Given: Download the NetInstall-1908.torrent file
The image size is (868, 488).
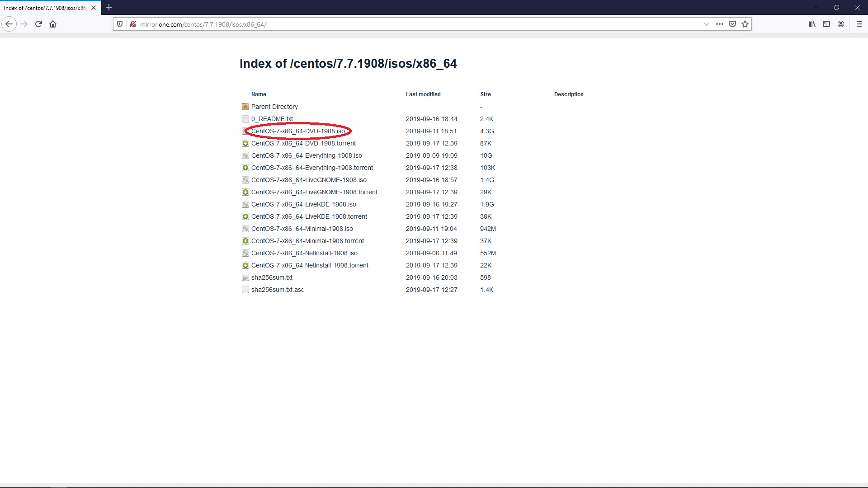Looking at the screenshot, I should point(310,265).
